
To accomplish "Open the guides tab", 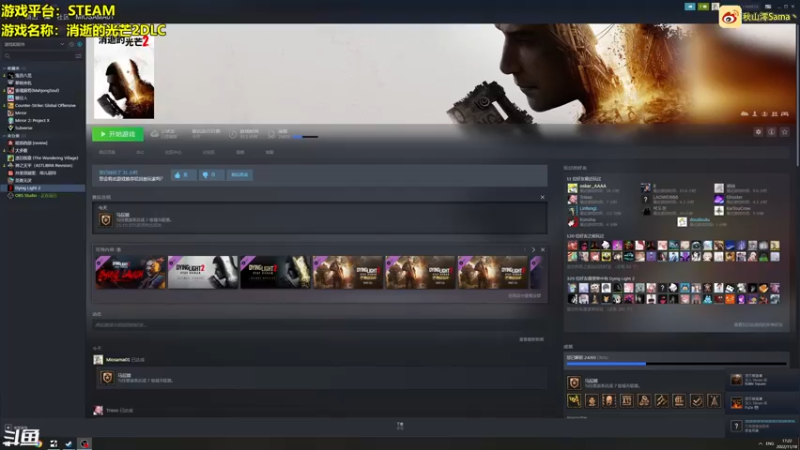I will click(x=240, y=152).
